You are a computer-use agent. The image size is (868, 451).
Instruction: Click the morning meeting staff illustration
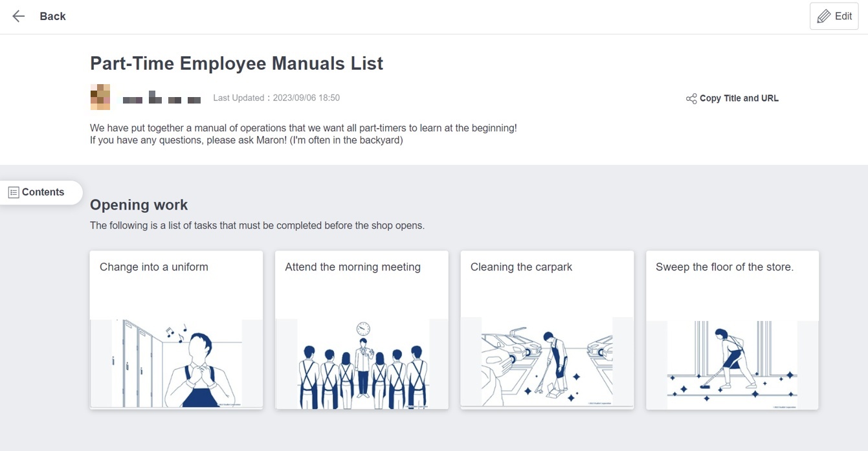coord(362,364)
